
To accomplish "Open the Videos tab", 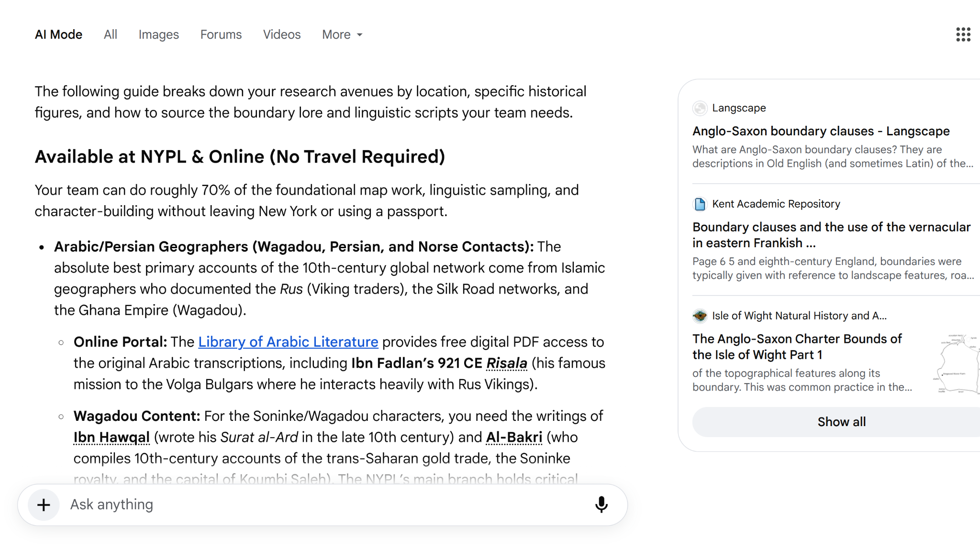I will (282, 34).
